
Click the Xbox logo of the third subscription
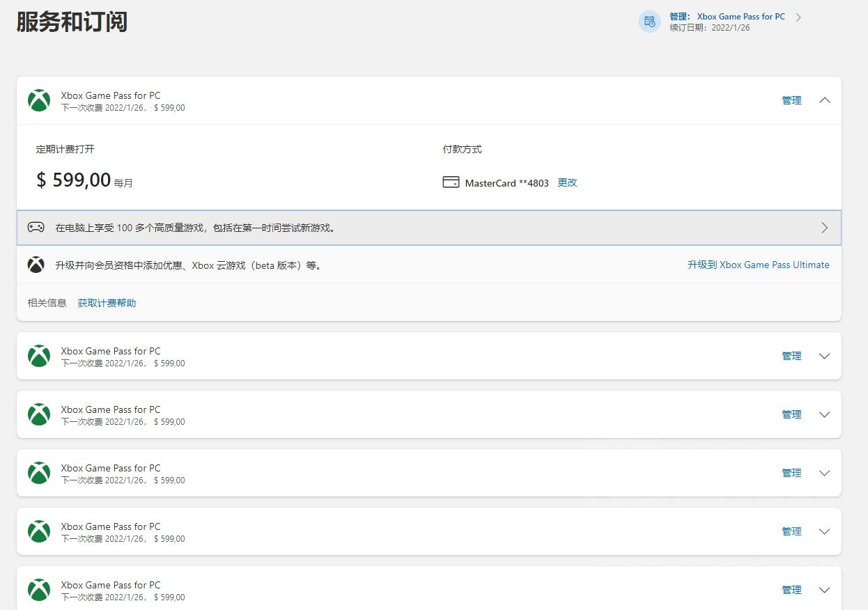pyautogui.click(x=39, y=414)
